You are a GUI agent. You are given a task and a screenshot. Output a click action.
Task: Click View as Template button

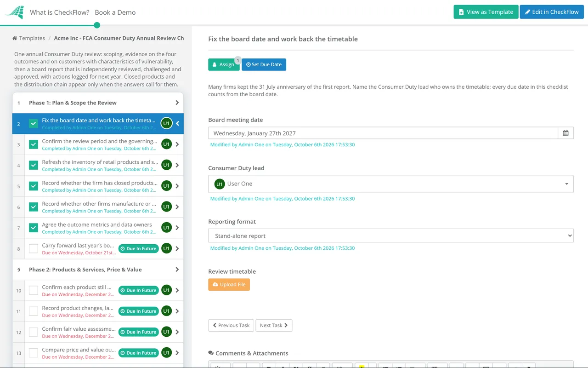486,12
